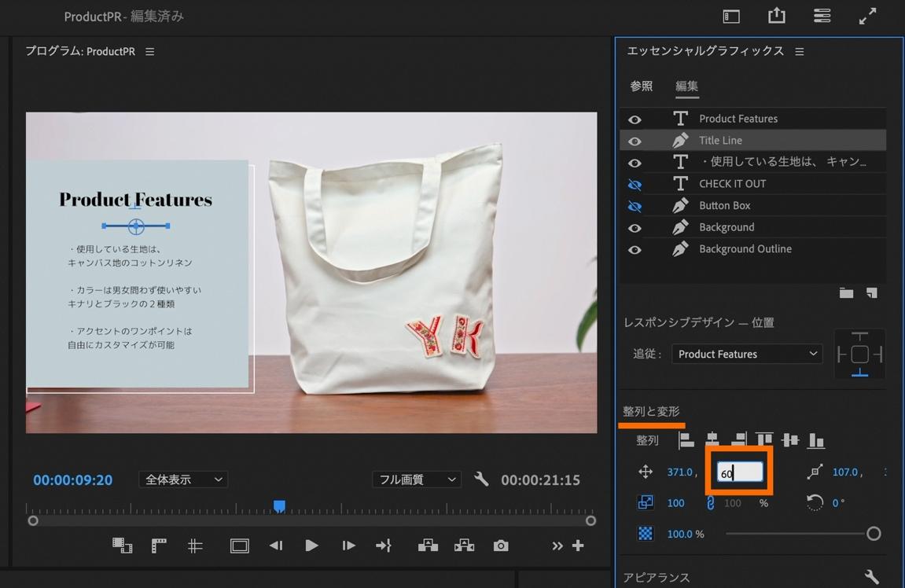The height and width of the screenshot is (588, 905).
Task: Open the 全体表示 zoom level dropdown
Action: tap(183, 480)
